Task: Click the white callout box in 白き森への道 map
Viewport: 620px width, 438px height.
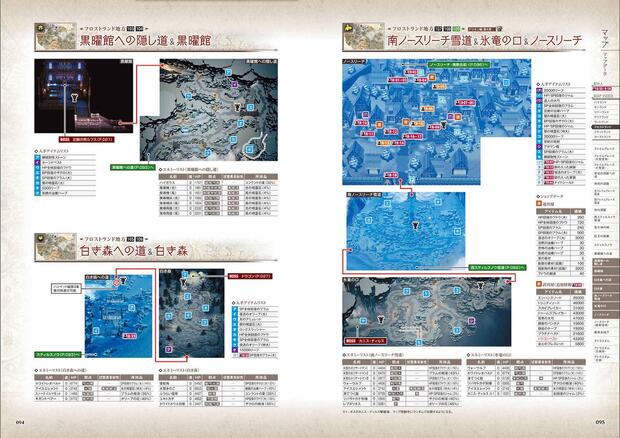Action: pos(66,288)
